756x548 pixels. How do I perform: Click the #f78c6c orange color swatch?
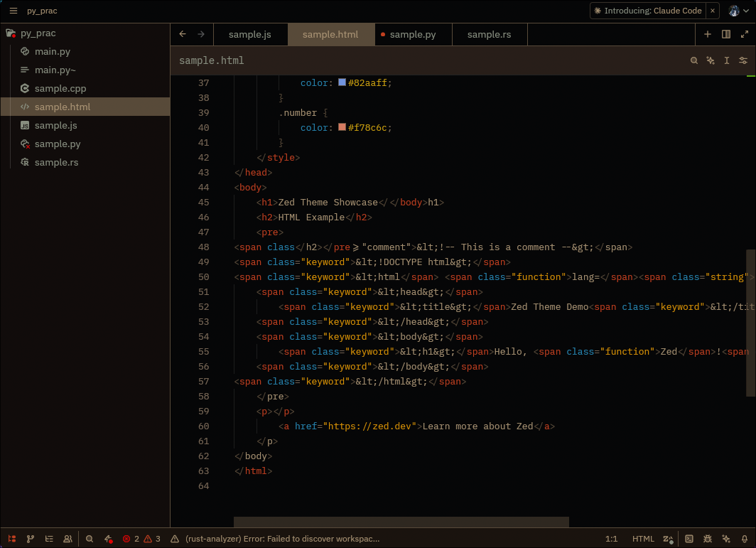pyautogui.click(x=342, y=127)
